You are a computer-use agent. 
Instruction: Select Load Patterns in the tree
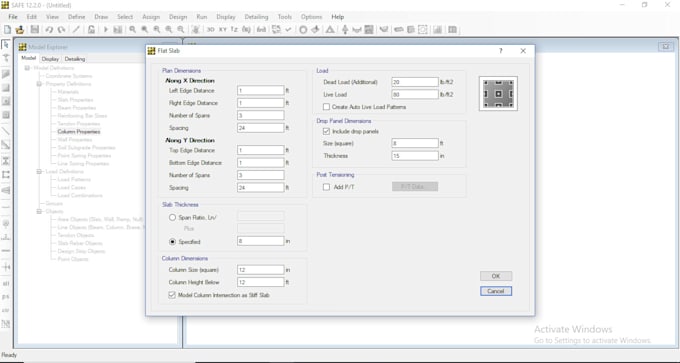click(74, 180)
